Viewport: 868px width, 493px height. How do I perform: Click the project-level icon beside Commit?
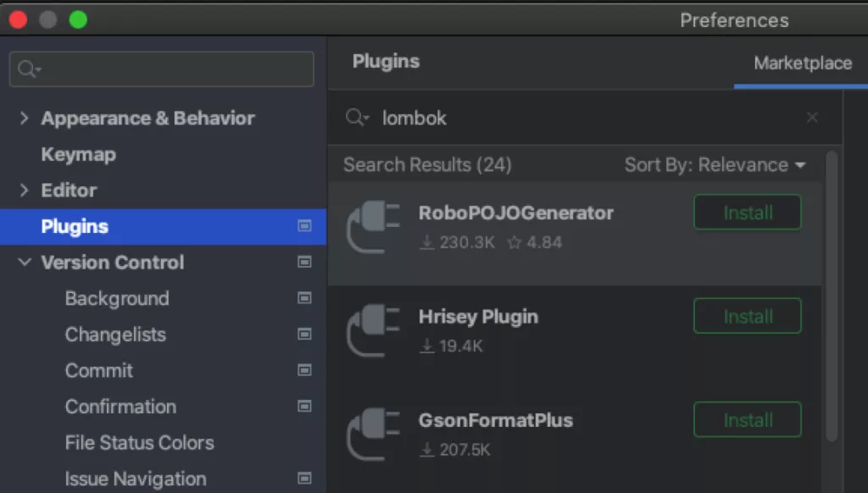[304, 370]
